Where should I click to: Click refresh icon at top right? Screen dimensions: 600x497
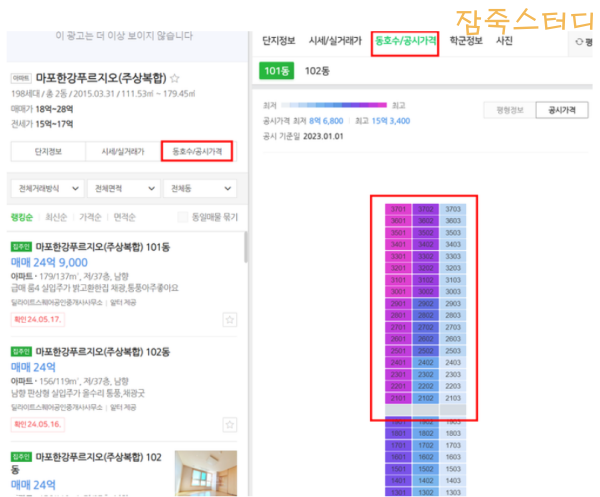tap(579, 41)
